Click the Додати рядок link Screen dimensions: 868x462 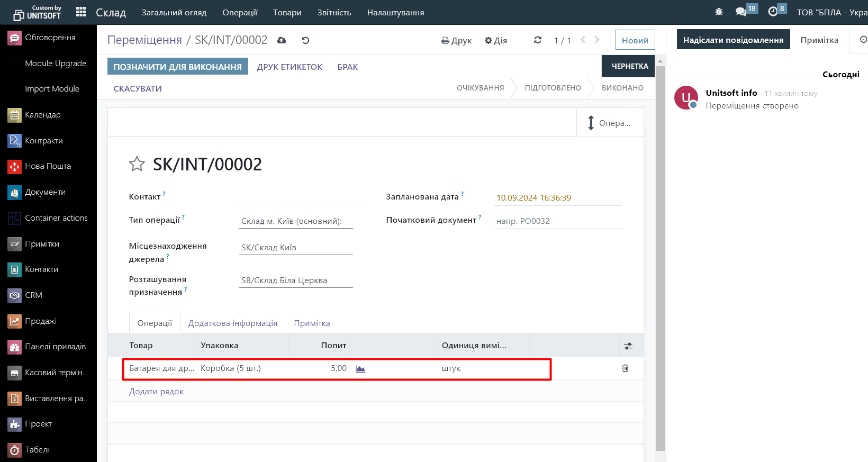pos(156,392)
